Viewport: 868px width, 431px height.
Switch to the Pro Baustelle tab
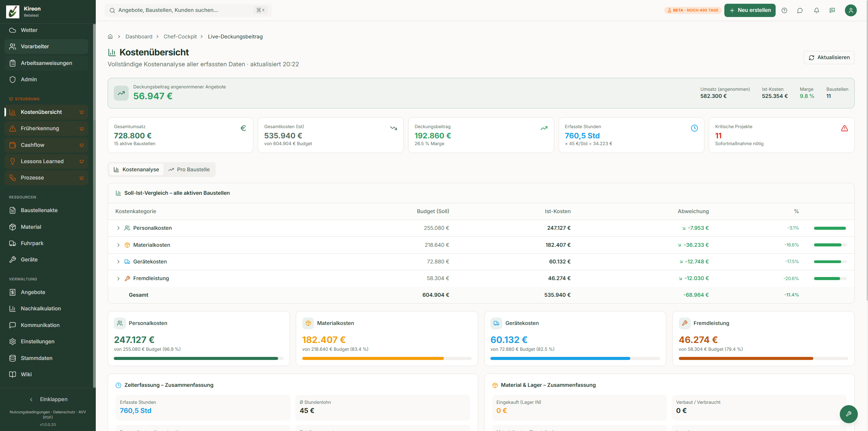click(189, 170)
